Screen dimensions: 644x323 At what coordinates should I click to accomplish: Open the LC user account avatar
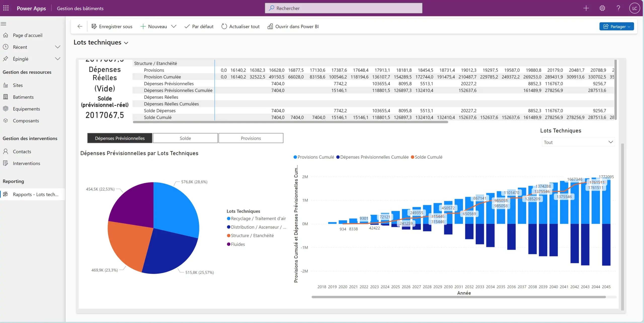pos(634,8)
